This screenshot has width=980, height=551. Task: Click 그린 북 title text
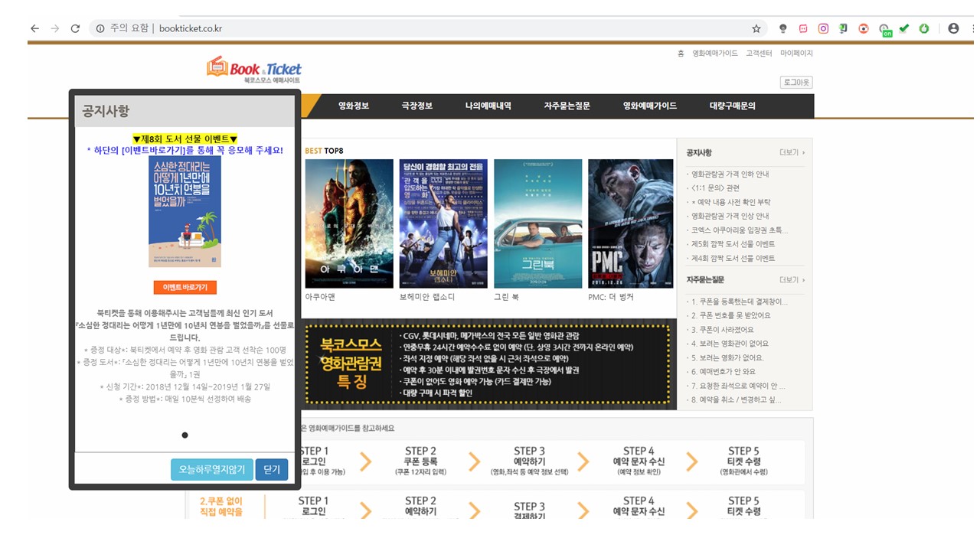pos(507,297)
